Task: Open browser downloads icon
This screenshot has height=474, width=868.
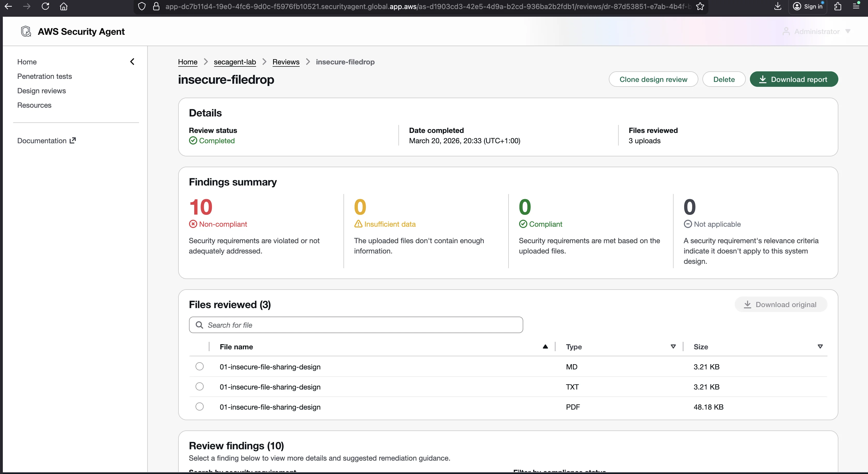Action: 778,6
